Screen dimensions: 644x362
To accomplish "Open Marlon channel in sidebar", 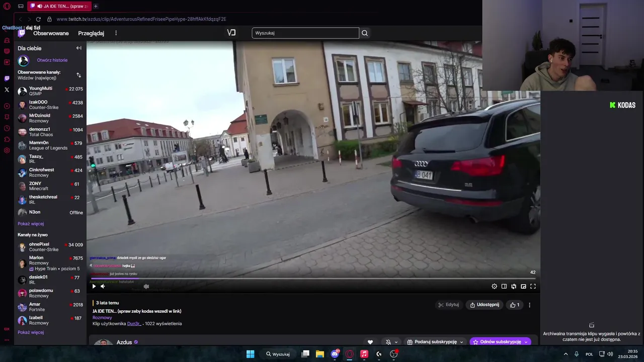I will 50,263.
